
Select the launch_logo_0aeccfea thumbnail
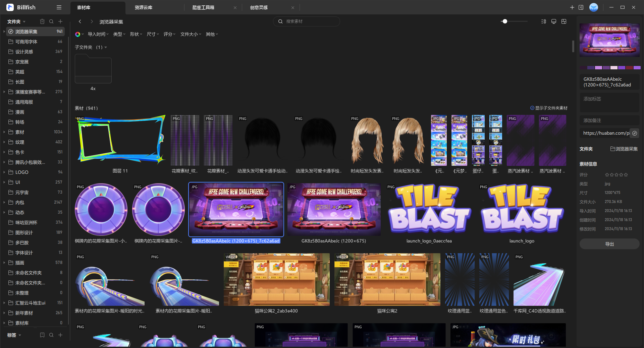(x=429, y=209)
